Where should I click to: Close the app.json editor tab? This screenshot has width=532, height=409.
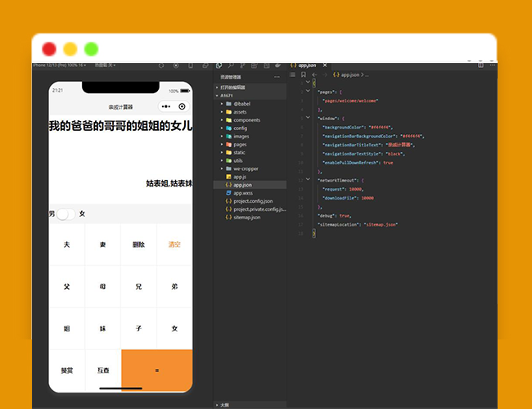324,65
